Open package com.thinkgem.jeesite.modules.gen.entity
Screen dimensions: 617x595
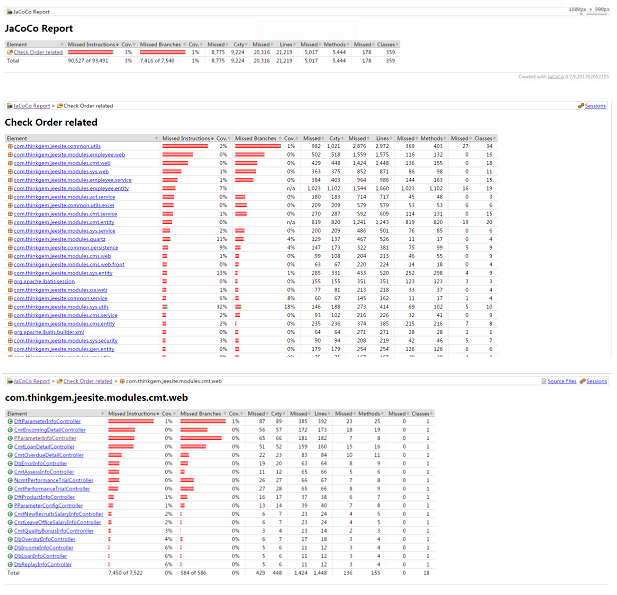64,349
